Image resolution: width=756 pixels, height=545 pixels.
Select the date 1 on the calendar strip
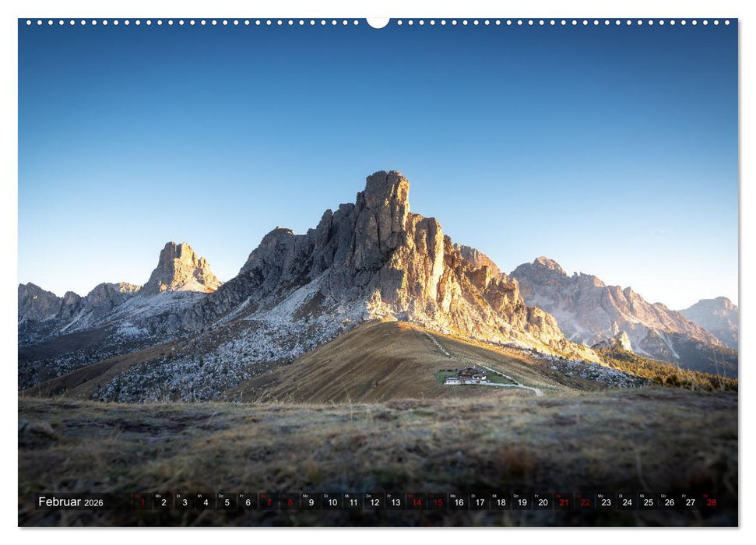(142, 502)
